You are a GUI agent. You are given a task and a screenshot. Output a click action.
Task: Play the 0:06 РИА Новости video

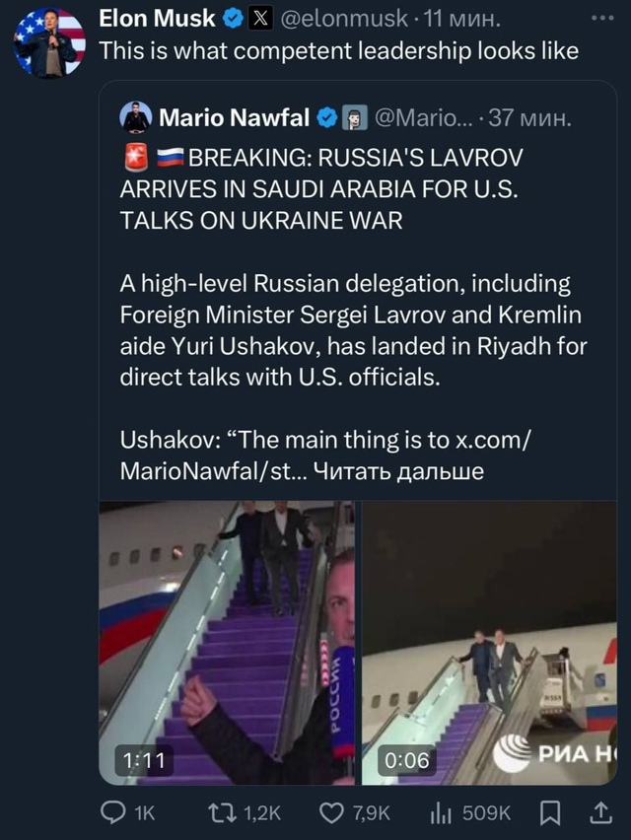[x=489, y=643]
